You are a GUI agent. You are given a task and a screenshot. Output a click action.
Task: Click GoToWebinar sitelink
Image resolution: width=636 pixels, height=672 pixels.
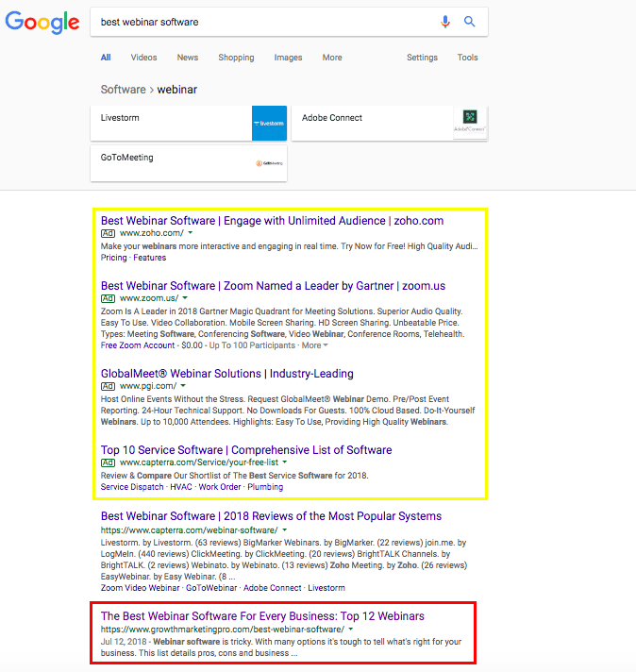(211, 588)
